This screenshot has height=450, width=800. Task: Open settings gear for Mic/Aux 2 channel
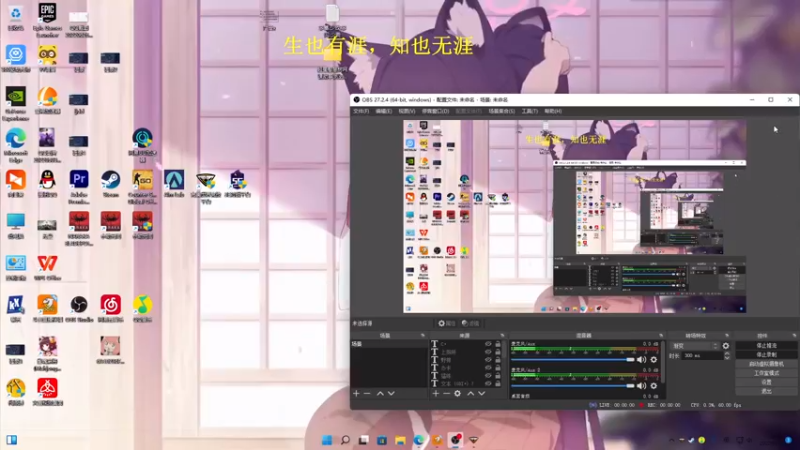click(x=654, y=386)
